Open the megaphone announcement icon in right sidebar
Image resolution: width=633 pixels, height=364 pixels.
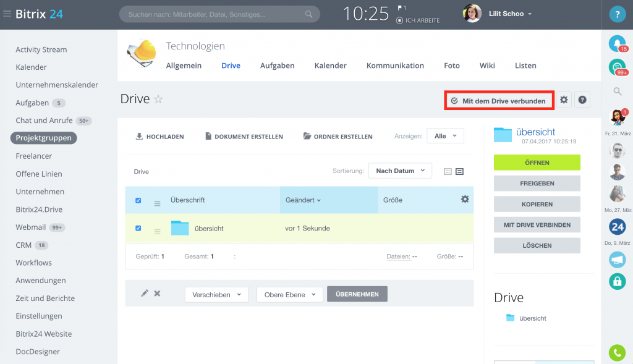[618, 260]
